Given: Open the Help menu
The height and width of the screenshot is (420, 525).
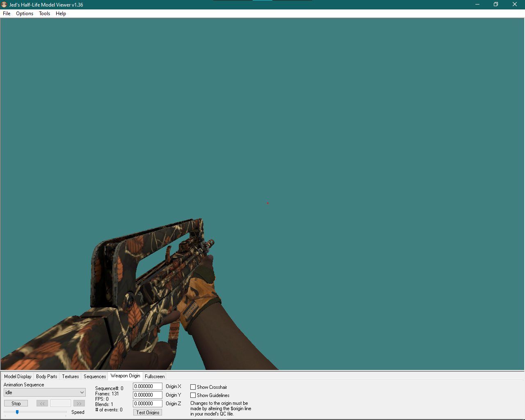Looking at the screenshot, I should [x=61, y=14].
